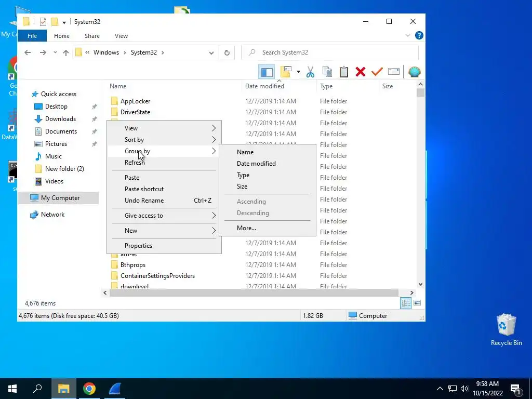Open Videos in navigation pane
The width and height of the screenshot is (532, 399).
click(x=54, y=181)
